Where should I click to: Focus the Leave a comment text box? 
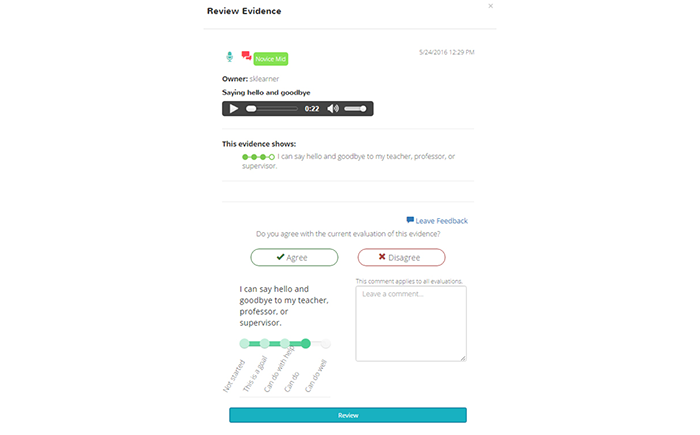(411, 323)
